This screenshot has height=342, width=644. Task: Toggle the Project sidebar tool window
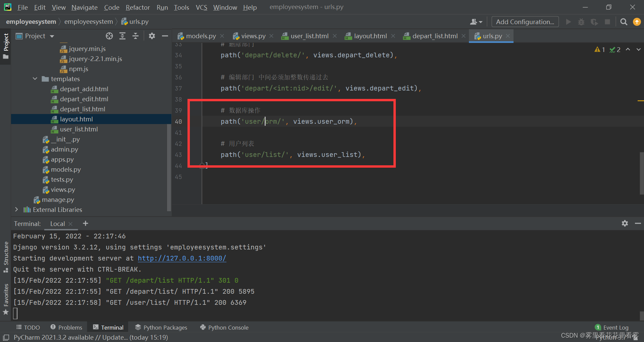(x=6, y=46)
